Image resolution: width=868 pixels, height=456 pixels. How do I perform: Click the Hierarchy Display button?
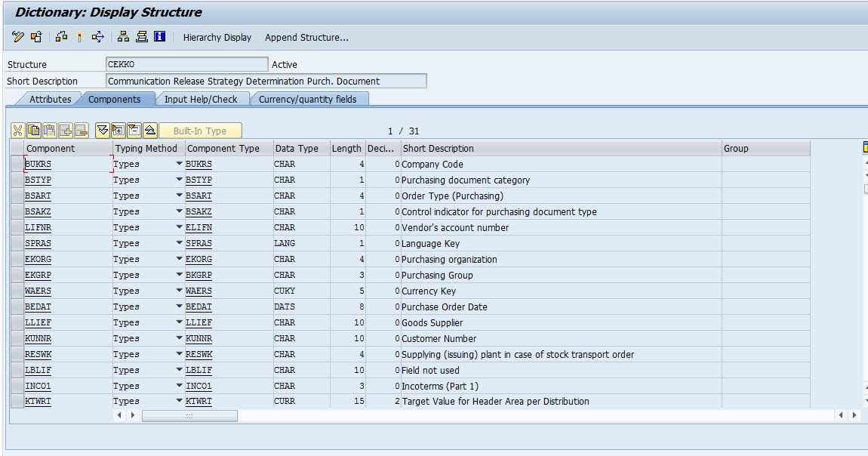coord(217,37)
